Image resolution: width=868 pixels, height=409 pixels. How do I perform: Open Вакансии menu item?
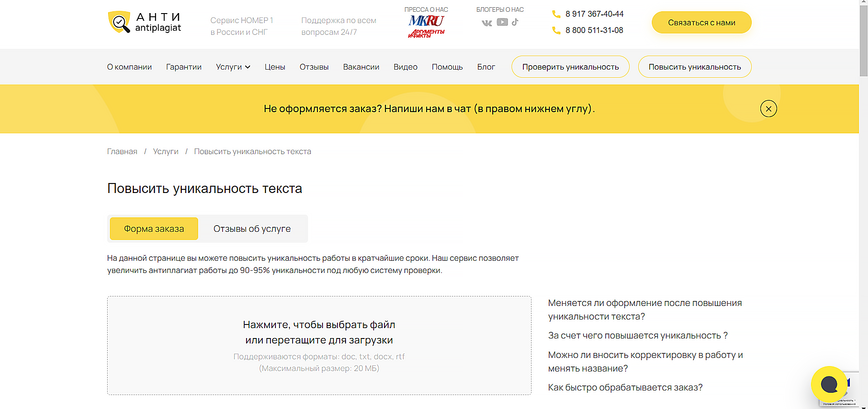(361, 67)
